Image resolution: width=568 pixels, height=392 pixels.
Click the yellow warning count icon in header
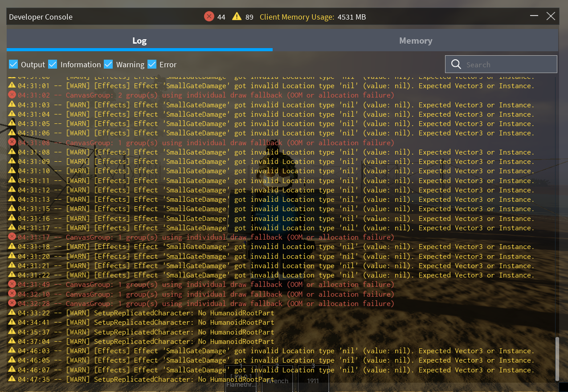237,16
